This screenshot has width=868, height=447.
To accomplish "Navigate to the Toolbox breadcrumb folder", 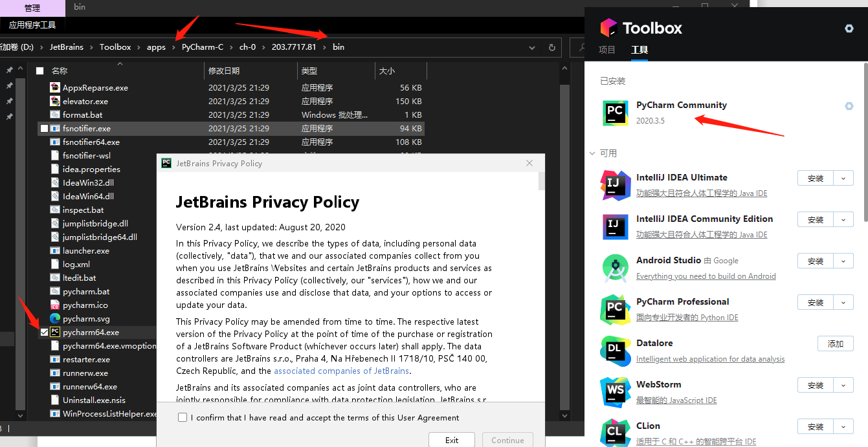I will pos(115,47).
